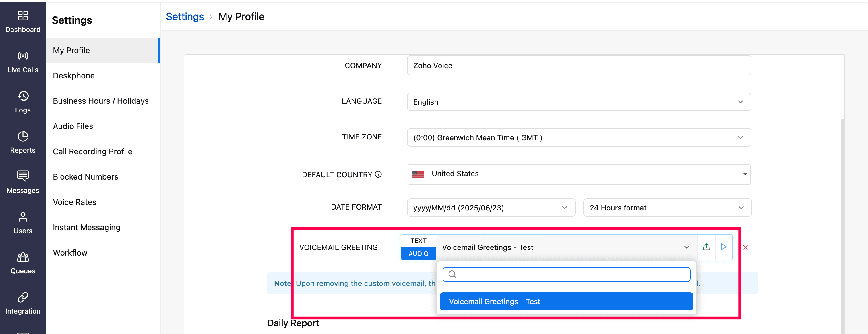Viewport: 868px width, 334px height.
Task: Switch voicemail greeting to TEXT mode
Action: (418, 241)
